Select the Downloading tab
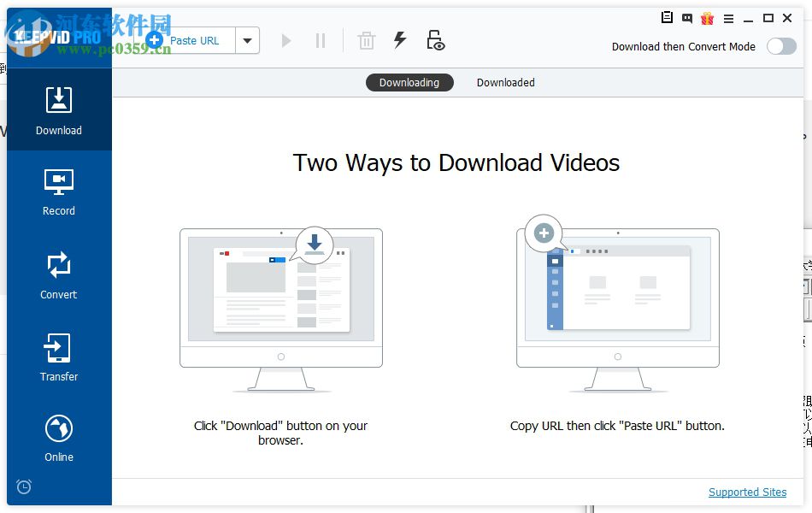812x513 pixels. coord(409,82)
